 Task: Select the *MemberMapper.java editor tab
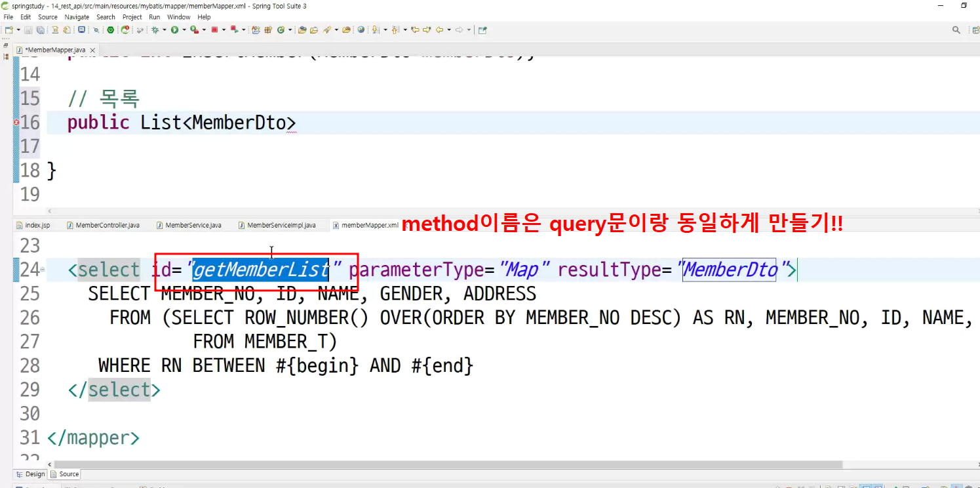coord(56,50)
